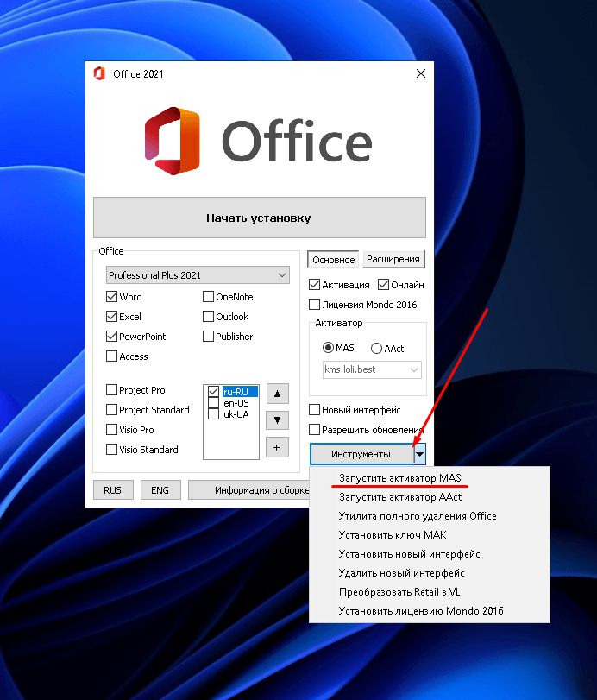Open Информация о сборке button
This screenshot has height=700, width=597.
click(x=248, y=489)
